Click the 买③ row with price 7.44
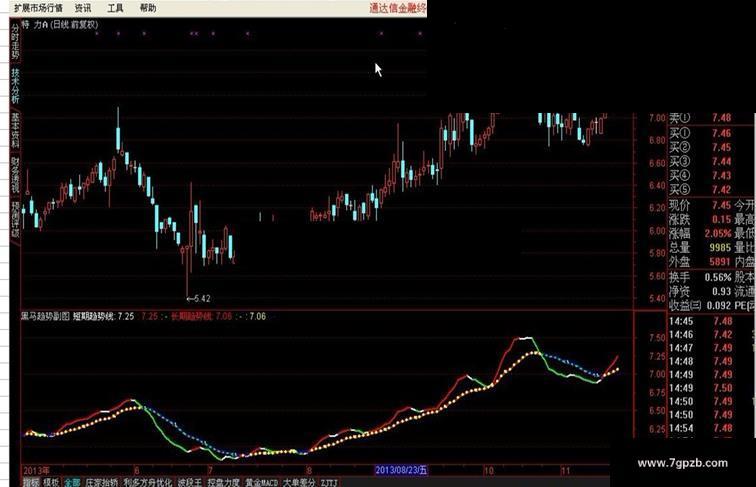The height and width of the screenshot is (487, 756). (x=700, y=161)
